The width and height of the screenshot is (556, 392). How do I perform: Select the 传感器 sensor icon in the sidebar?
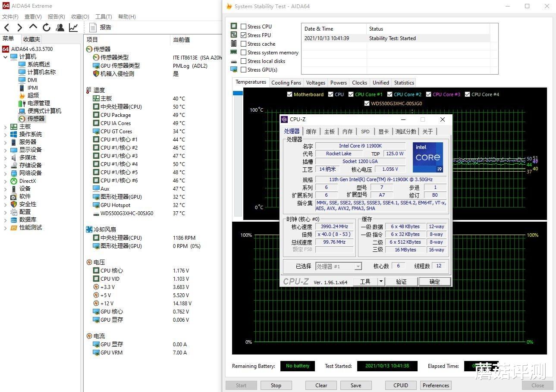coord(22,119)
